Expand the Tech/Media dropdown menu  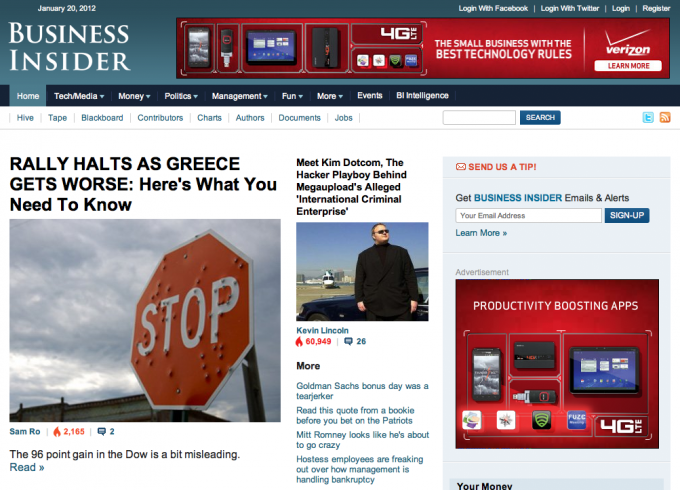point(79,96)
